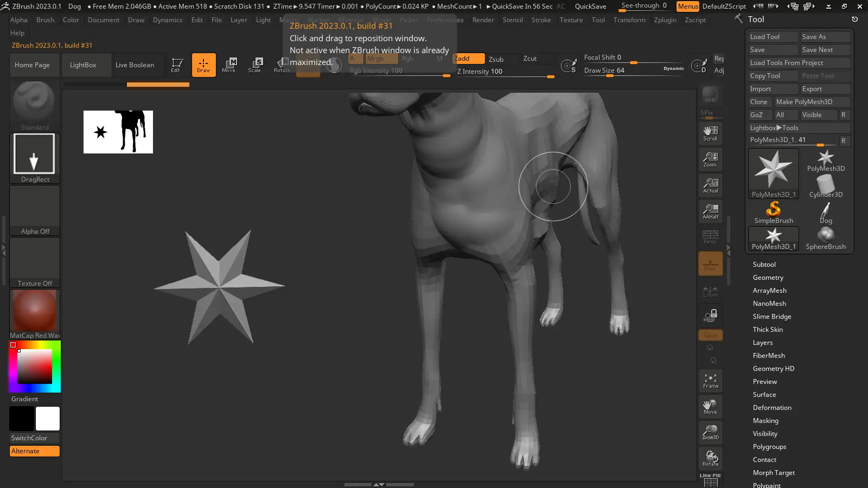Screen dimensions: 868x488
Task: Expand the Layers section
Action: pos(762,343)
